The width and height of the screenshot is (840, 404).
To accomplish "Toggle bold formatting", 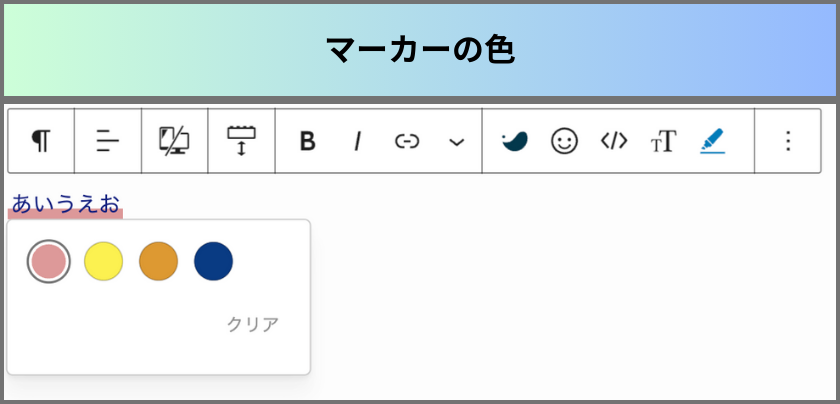I will 308,141.
